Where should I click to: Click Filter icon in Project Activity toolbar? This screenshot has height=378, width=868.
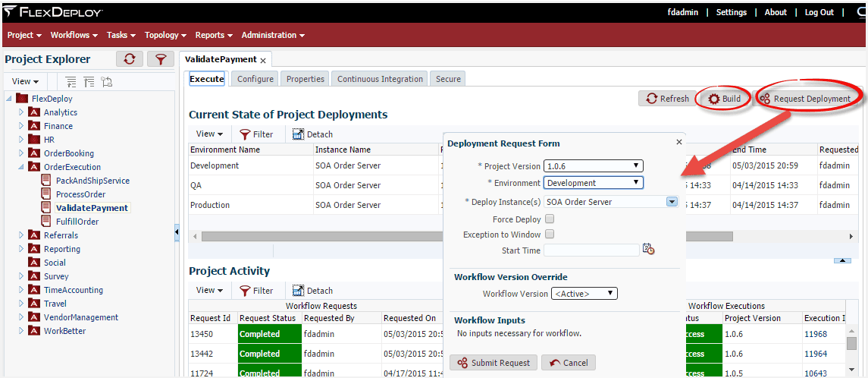tap(245, 291)
